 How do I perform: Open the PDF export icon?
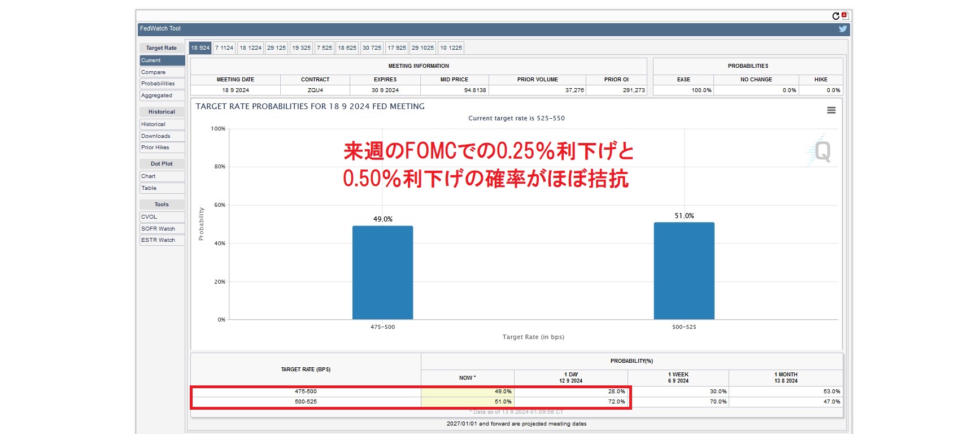pyautogui.click(x=845, y=16)
